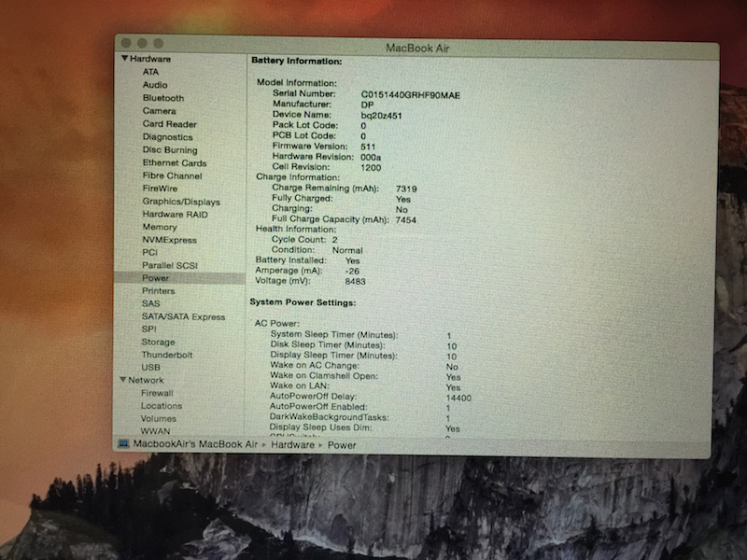Click the serial number C0151440GRHF90MAE
The height and width of the screenshot is (560, 747).
click(x=410, y=96)
